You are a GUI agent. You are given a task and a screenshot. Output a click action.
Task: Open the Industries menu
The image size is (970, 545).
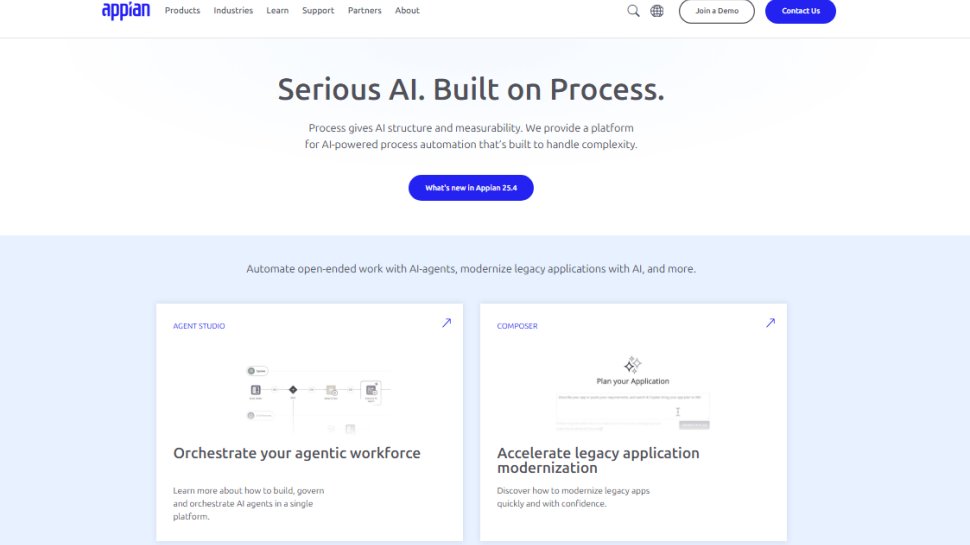pyautogui.click(x=233, y=11)
